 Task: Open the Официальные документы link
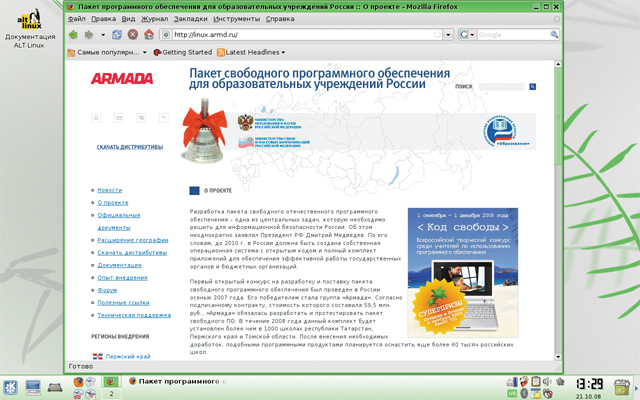tap(118, 221)
